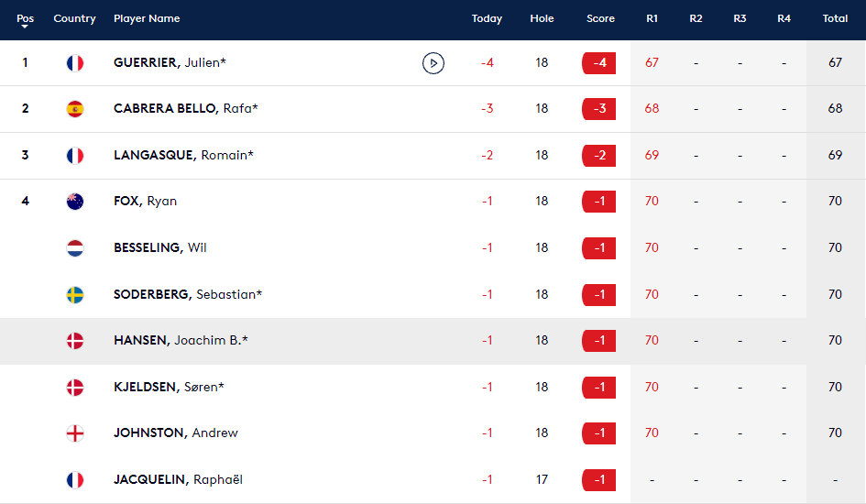Sort leaderboard using the Pos arrow

pyautogui.click(x=25, y=27)
